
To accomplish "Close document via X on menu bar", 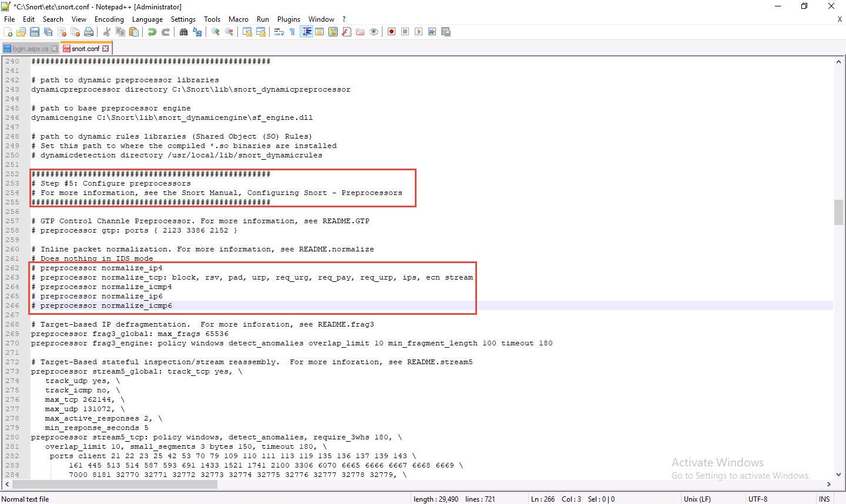I will (x=840, y=19).
